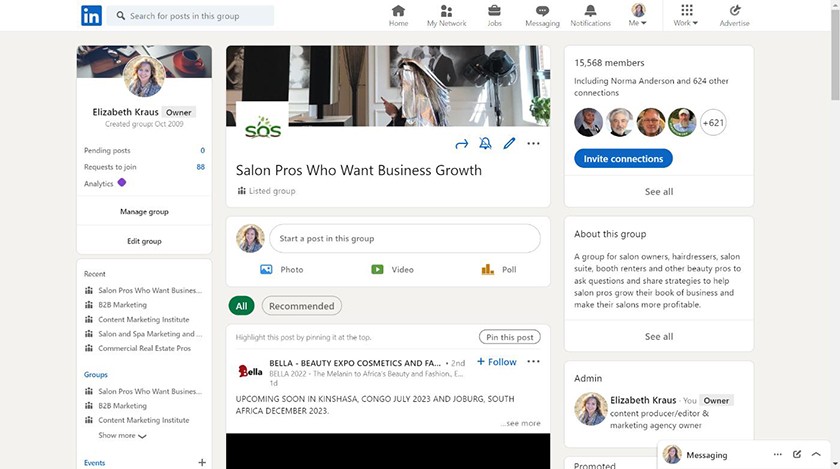Expand the Messaging overlay chevron
The width and height of the screenshot is (840, 469).
[816, 455]
